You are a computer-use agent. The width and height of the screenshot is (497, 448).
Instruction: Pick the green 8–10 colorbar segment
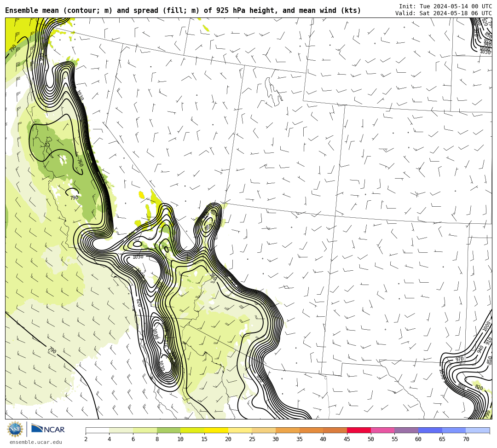tap(168, 430)
